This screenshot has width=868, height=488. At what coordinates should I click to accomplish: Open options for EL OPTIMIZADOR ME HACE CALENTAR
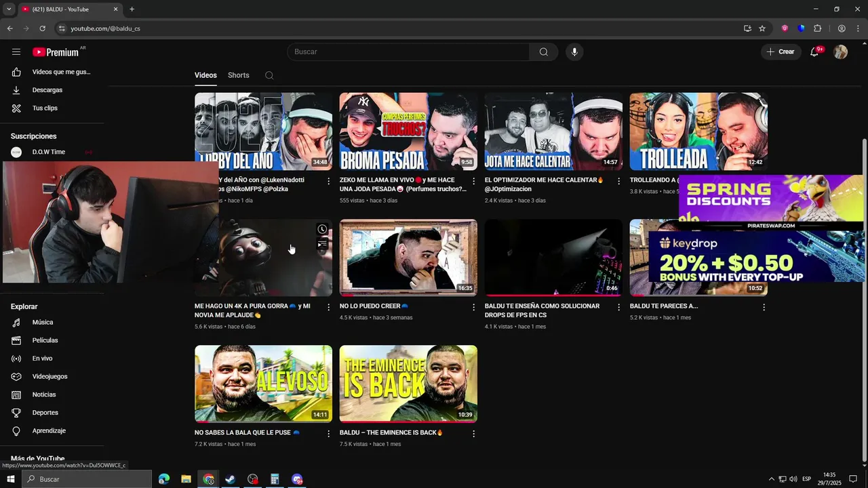coord(618,181)
